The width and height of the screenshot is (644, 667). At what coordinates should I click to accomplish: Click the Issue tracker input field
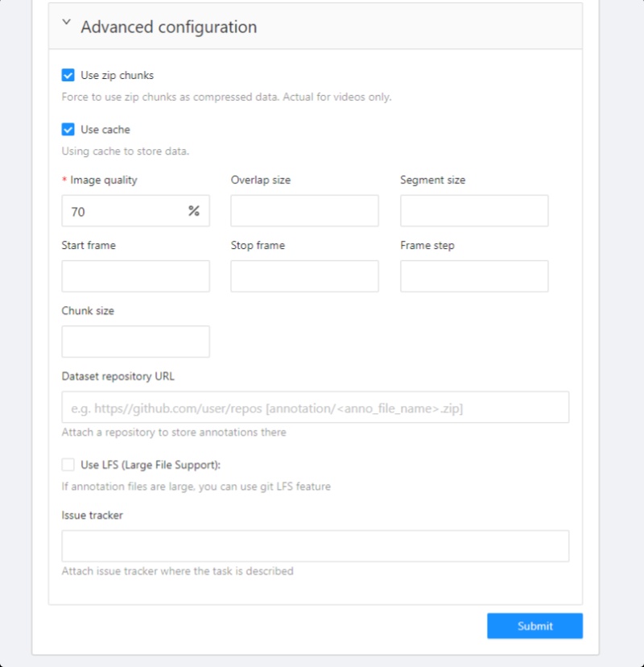[315, 546]
